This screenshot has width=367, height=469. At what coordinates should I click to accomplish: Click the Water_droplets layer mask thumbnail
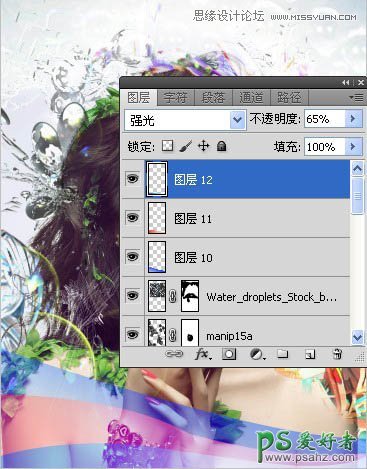[x=190, y=296]
